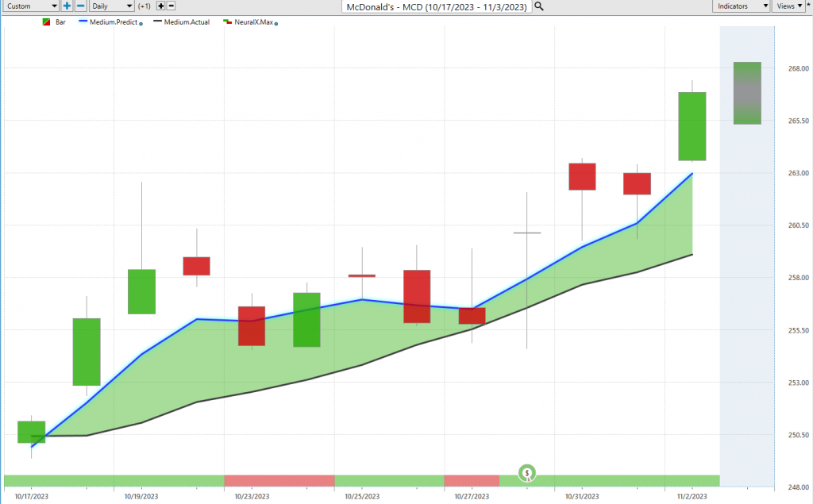Click the 250.50 price axis label
Image resolution: width=813 pixels, height=504 pixels.
pyautogui.click(x=799, y=435)
